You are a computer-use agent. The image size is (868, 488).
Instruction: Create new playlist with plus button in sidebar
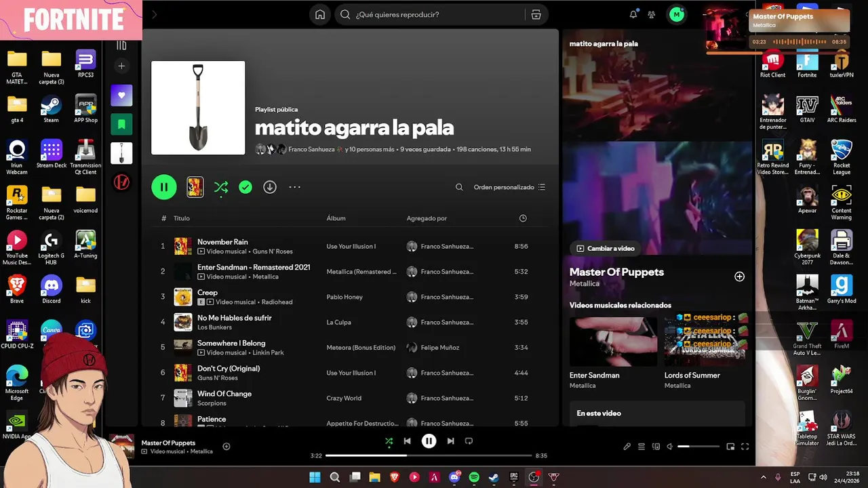[121, 66]
